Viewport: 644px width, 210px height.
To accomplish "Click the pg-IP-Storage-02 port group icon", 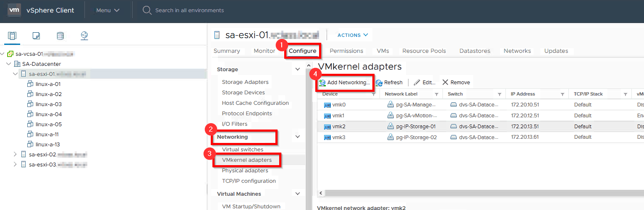I will (390, 137).
